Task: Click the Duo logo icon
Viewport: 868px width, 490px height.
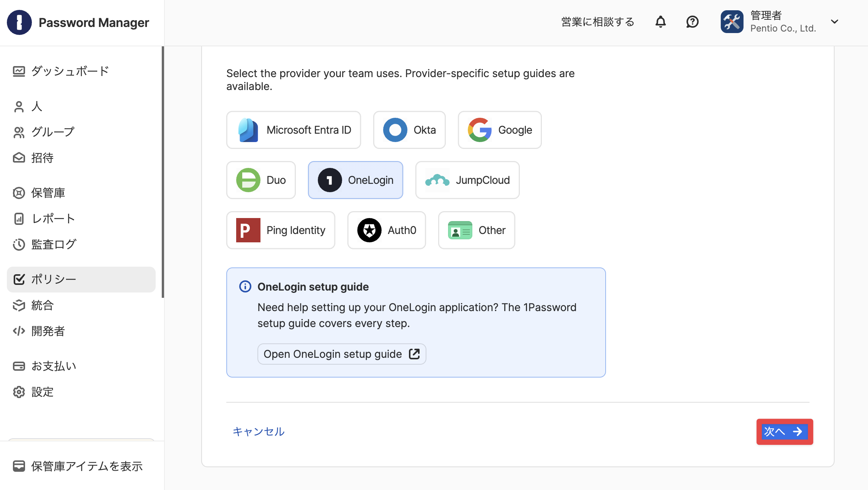Action: [248, 180]
